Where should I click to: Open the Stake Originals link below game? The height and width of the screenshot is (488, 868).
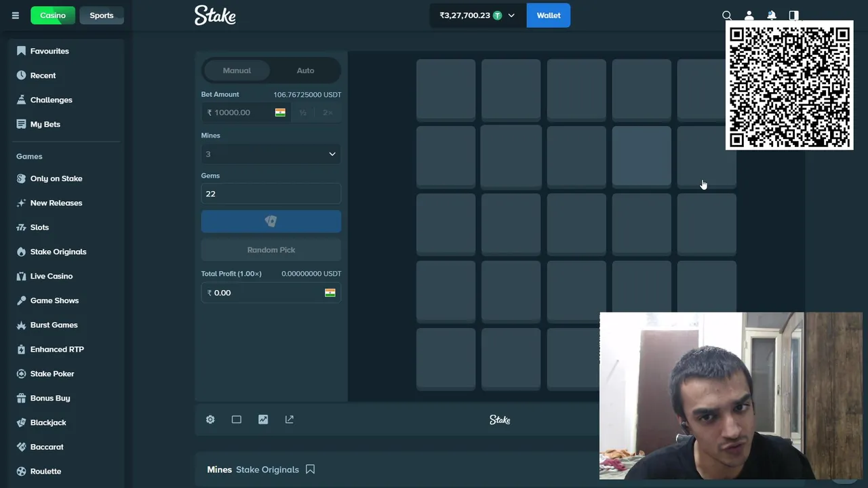(267, 469)
